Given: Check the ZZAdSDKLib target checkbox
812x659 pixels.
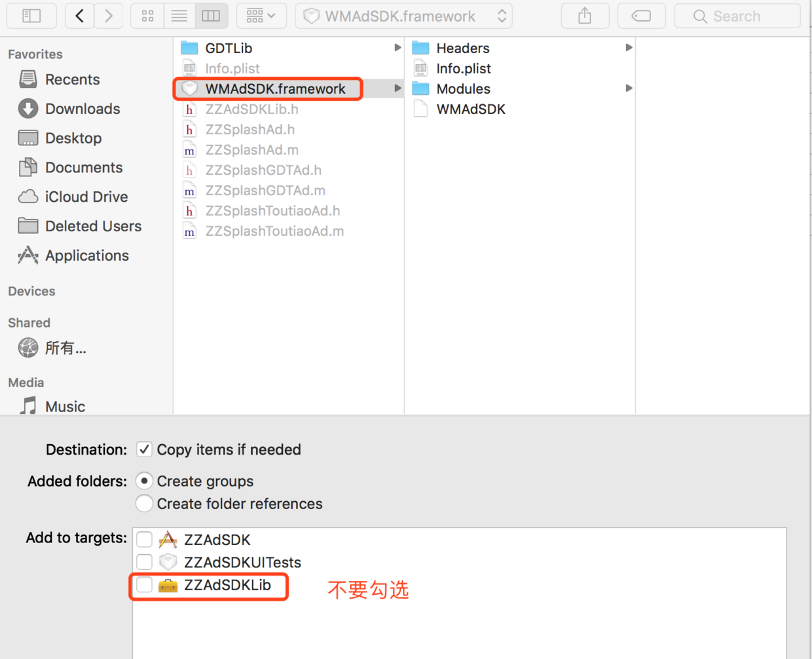Looking at the screenshot, I should tap(144, 585).
